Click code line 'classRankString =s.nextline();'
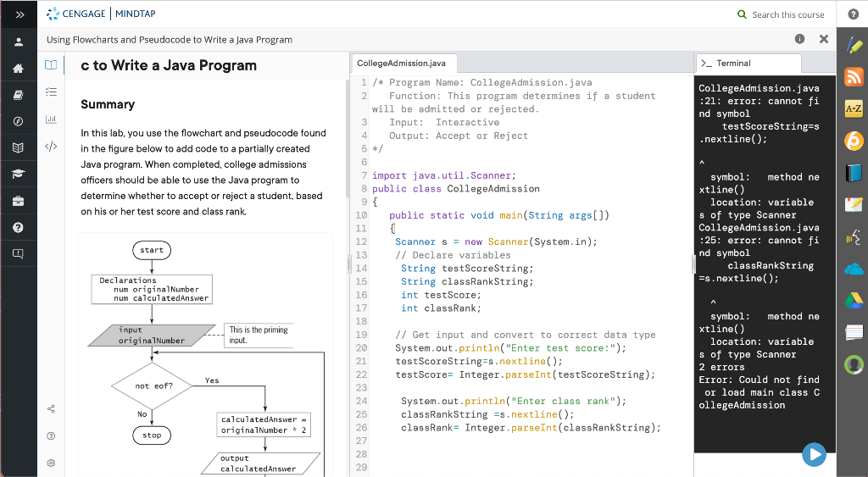Image resolution: width=868 pixels, height=477 pixels. [x=487, y=414]
